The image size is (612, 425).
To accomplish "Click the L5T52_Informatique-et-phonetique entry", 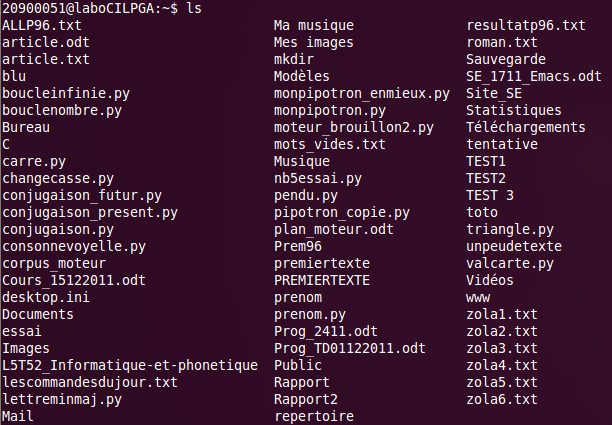I will click(130, 365).
